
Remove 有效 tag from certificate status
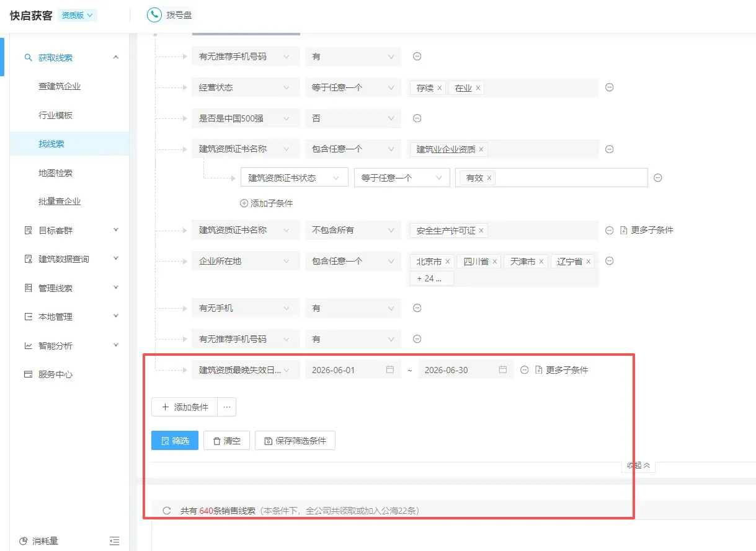pos(489,178)
